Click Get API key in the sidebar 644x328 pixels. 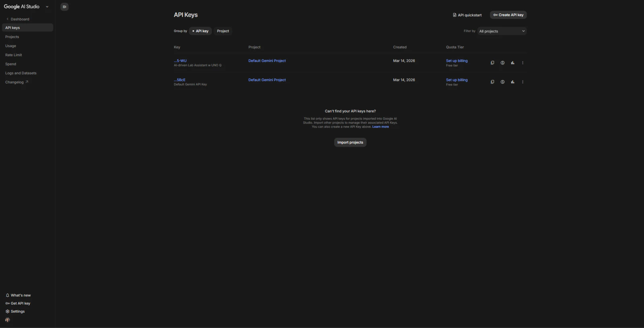[x=18, y=303]
